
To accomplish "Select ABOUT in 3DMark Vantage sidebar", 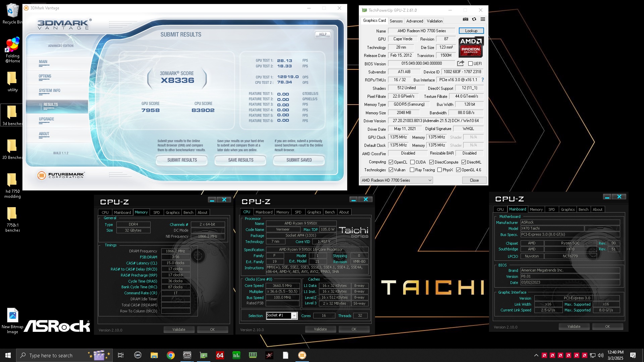I will tap(44, 134).
